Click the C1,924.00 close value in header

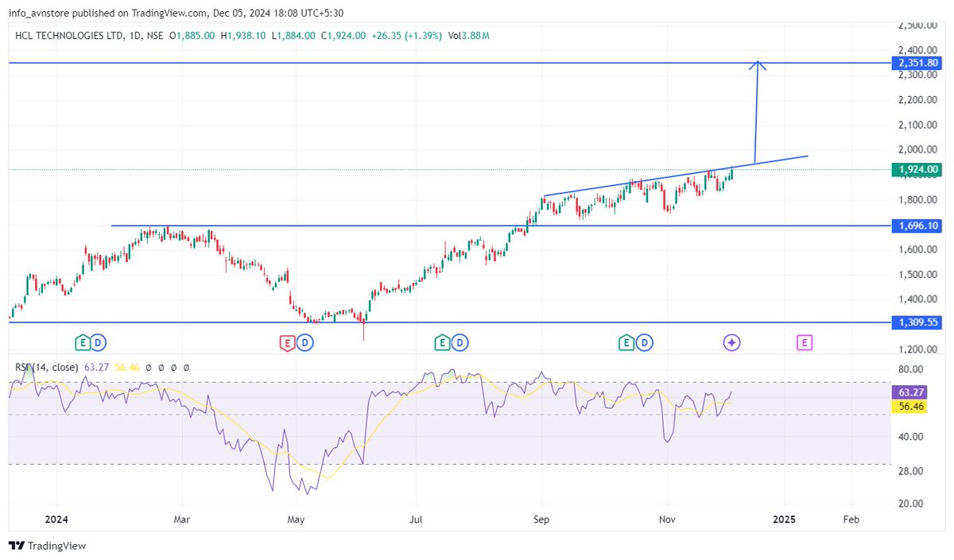[x=343, y=35]
